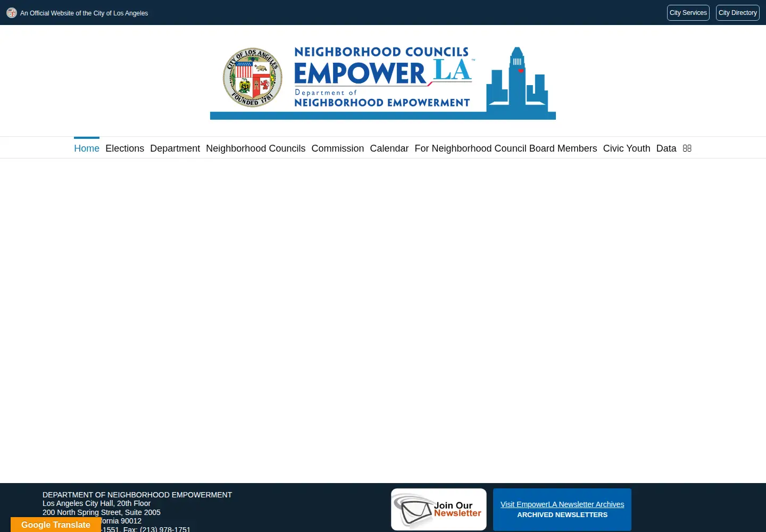
Task: Open the Google Translate widget
Action: point(56,525)
